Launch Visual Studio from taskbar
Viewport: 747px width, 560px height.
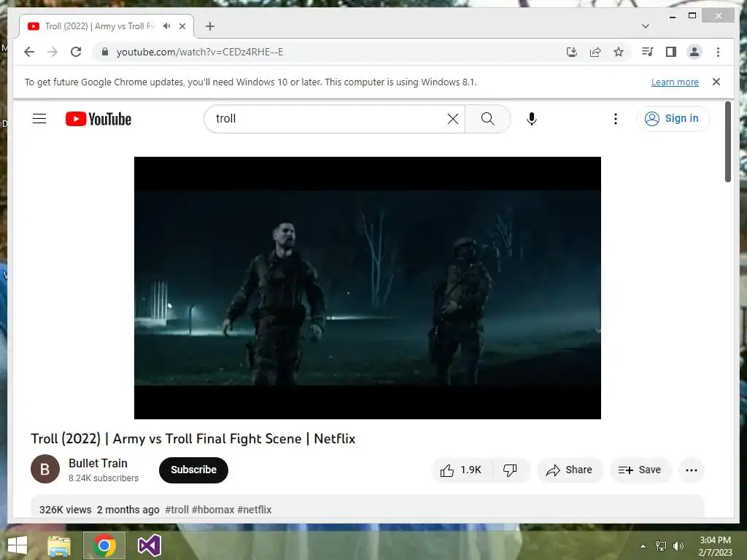(x=149, y=545)
